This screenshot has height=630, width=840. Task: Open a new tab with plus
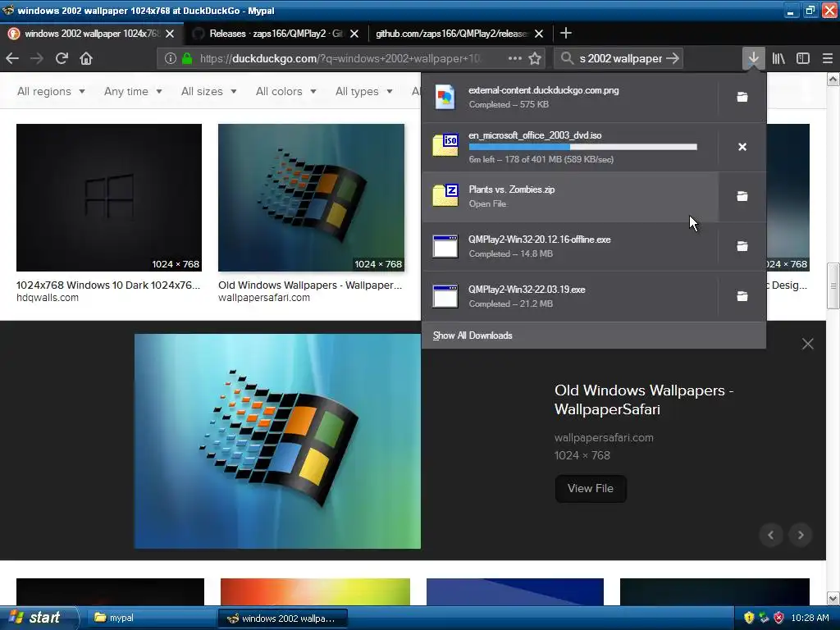(566, 33)
